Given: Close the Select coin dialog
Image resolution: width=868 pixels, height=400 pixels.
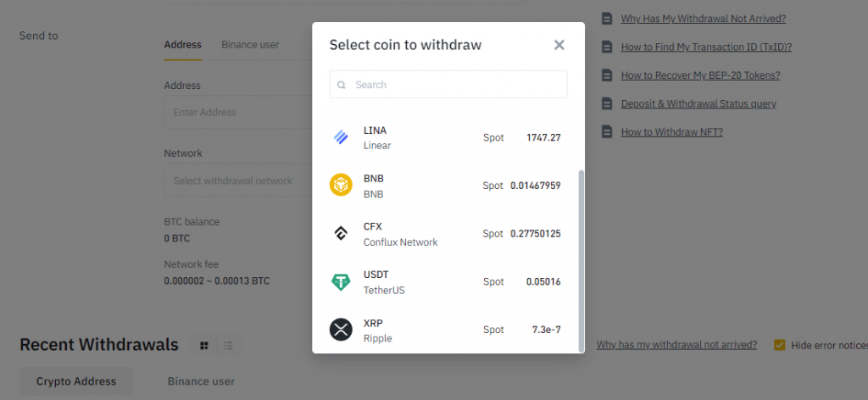Looking at the screenshot, I should pyautogui.click(x=559, y=45).
